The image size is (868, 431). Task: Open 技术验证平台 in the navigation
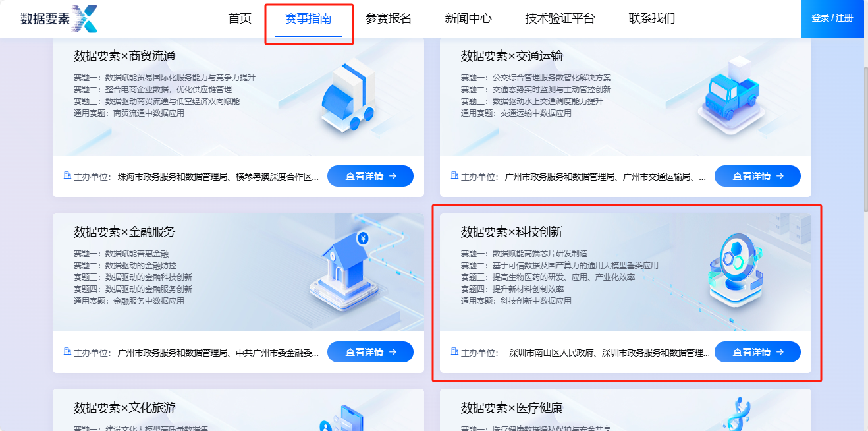[560, 18]
